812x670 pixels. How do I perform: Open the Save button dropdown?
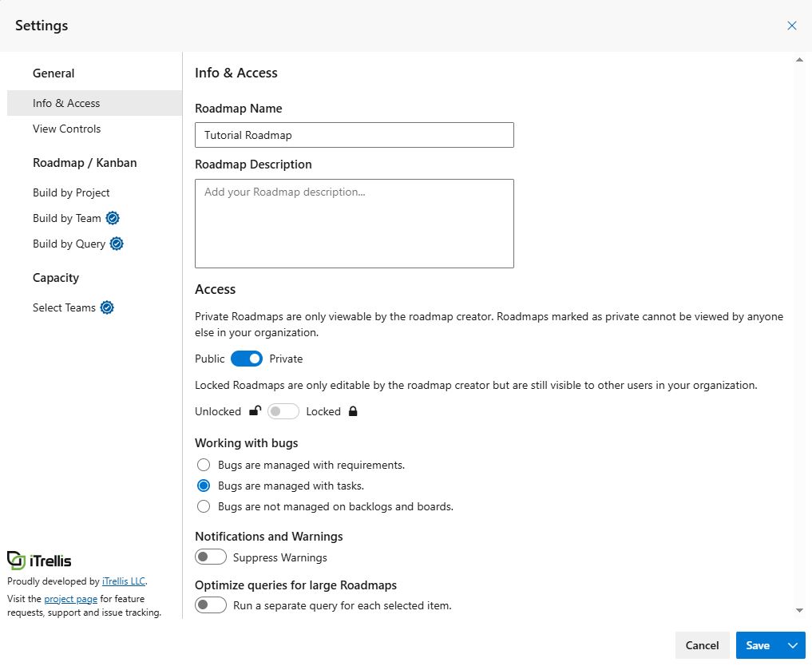click(794, 645)
